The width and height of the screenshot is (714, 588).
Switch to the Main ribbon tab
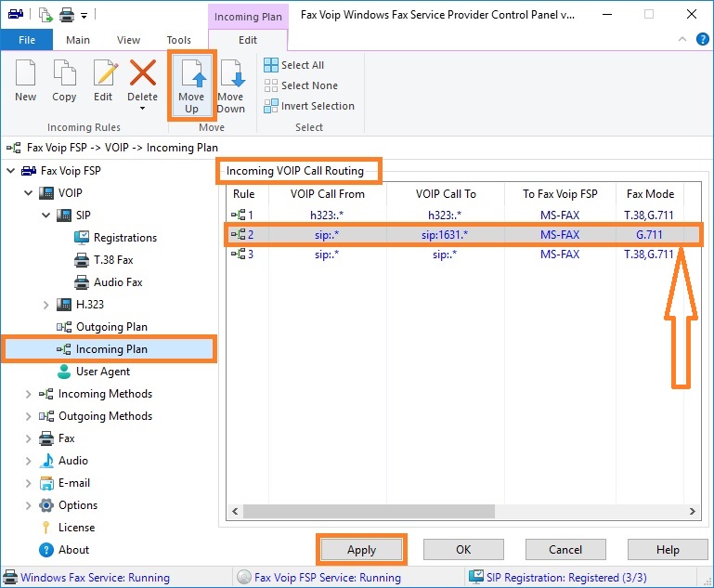point(78,40)
